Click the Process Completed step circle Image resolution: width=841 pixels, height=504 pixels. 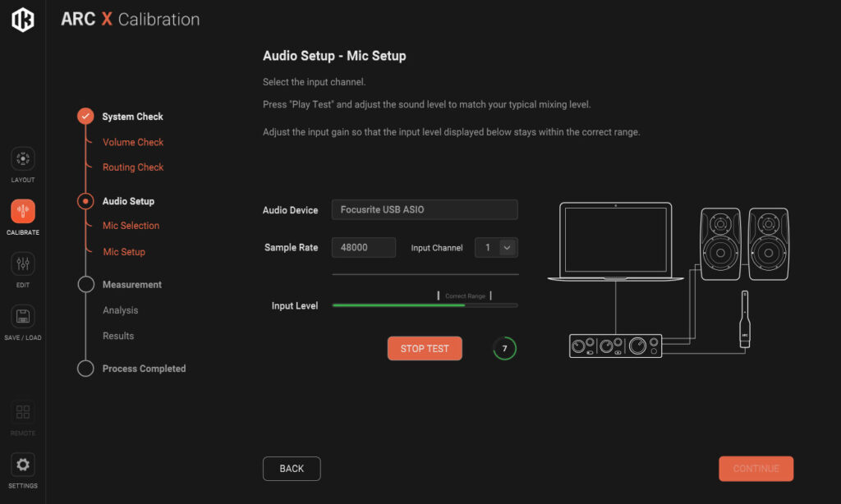[x=85, y=369]
